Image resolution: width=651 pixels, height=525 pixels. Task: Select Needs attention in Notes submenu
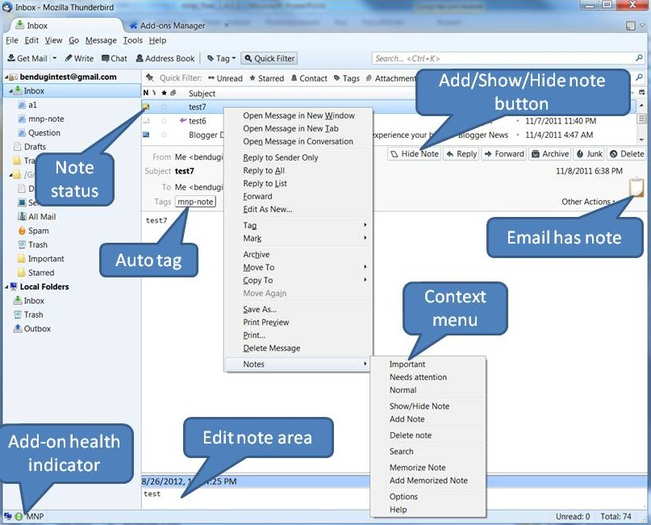pyautogui.click(x=428, y=377)
